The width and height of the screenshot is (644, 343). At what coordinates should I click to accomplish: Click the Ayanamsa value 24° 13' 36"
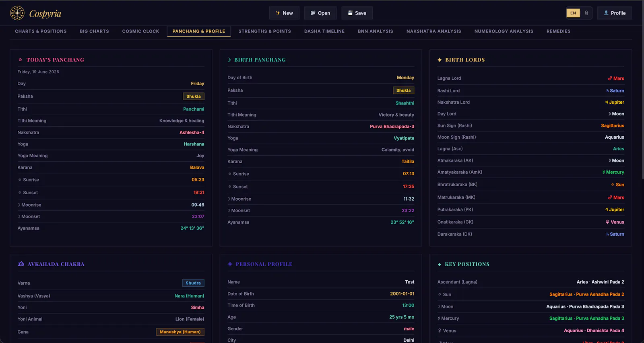pos(192,228)
